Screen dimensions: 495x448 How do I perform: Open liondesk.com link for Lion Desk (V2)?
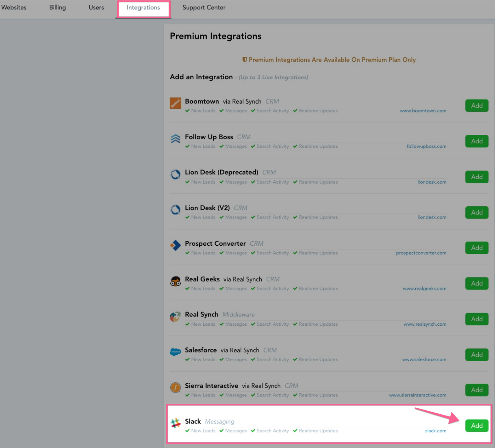pyautogui.click(x=432, y=217)
